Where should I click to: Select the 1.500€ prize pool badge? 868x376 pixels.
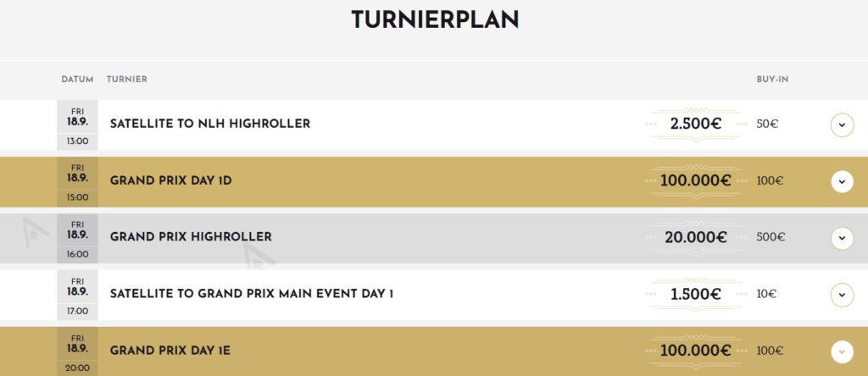[695, 294]
